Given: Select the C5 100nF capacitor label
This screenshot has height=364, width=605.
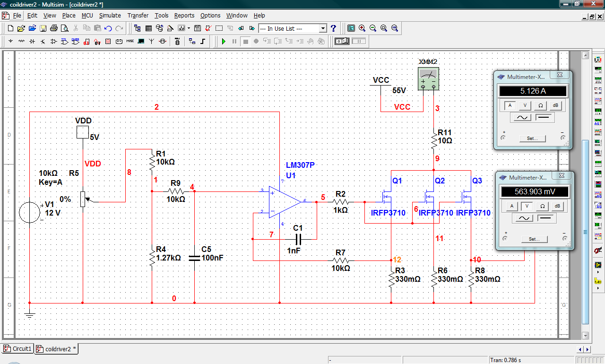Looking at the screenshot, I should (212, 253).
